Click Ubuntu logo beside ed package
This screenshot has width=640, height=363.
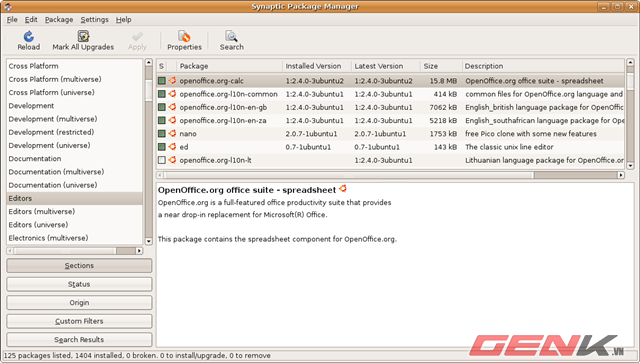click(172, 147)
